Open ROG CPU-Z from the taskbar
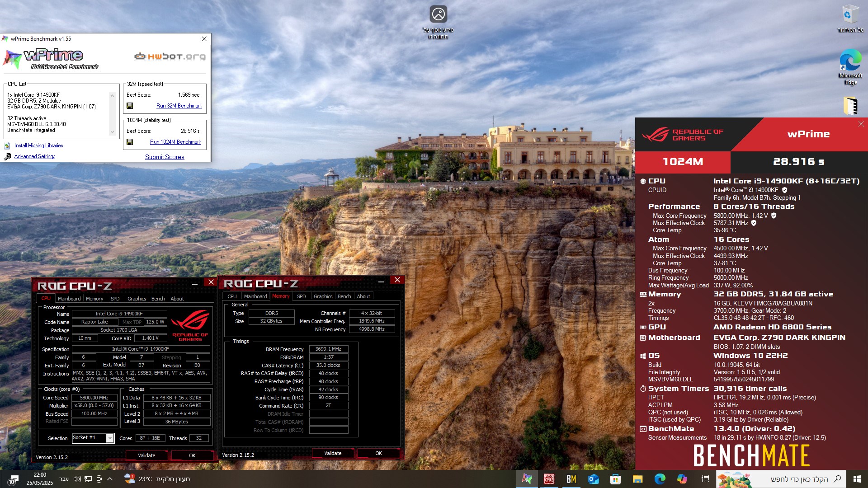The image size is (868, 488). [x=549, y=479]
